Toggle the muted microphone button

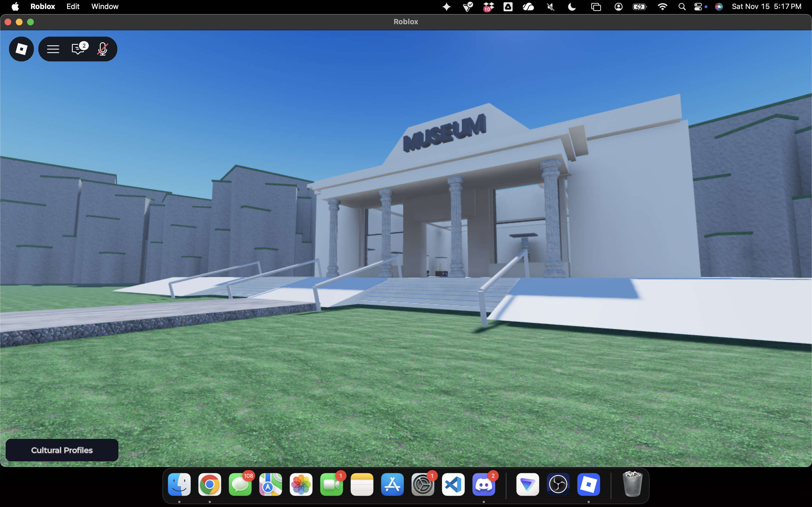pyautogui.click(x=102, y=49)
